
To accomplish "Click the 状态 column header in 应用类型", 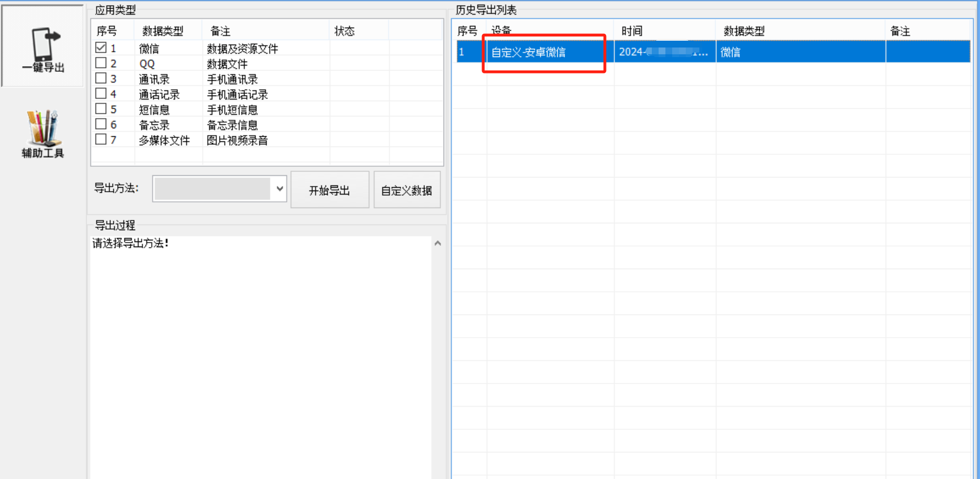I will [x=344, y=31].
